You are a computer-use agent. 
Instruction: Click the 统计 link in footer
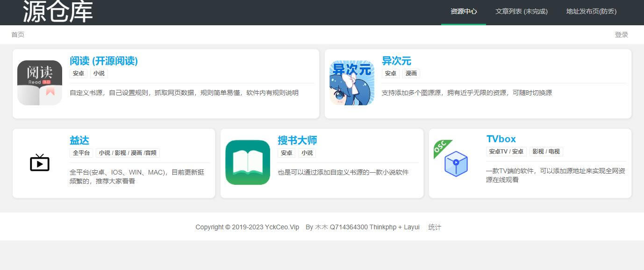[434, 227]
